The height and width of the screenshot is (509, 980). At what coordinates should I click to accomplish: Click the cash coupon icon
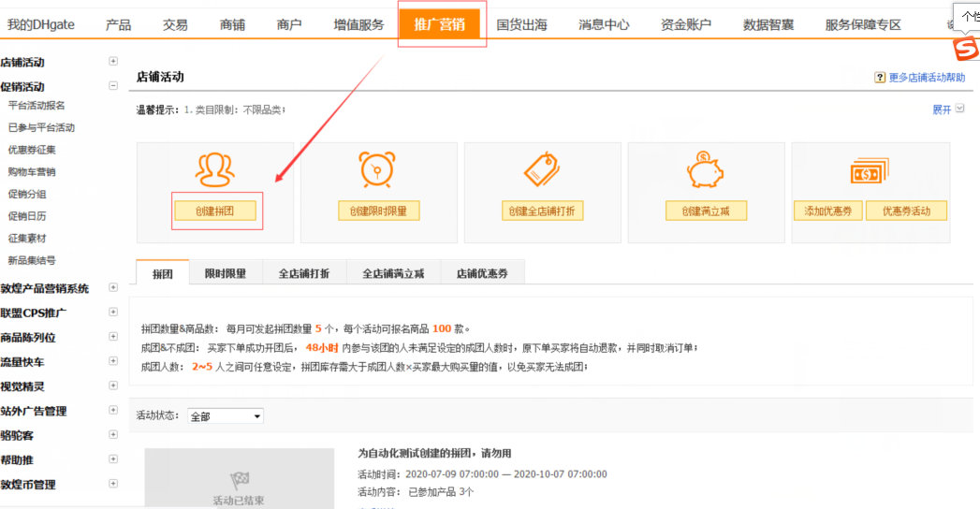(870, 171)
